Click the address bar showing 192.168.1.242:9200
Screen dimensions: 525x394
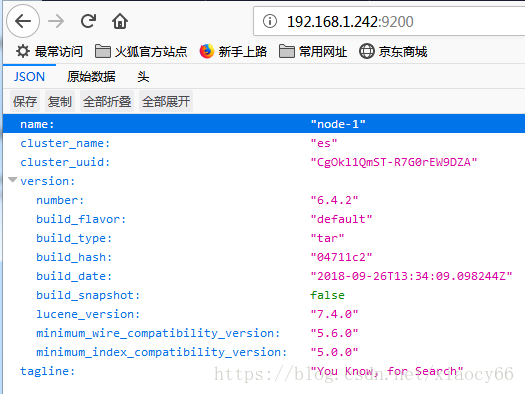pyautogui.click(x=389, y=21)
